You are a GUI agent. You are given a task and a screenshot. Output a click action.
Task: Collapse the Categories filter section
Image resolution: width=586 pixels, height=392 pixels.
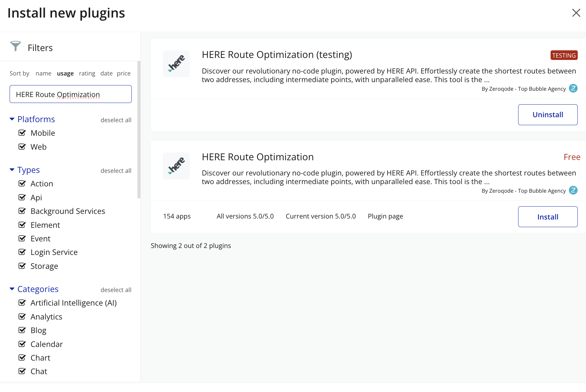pos(12,289)
